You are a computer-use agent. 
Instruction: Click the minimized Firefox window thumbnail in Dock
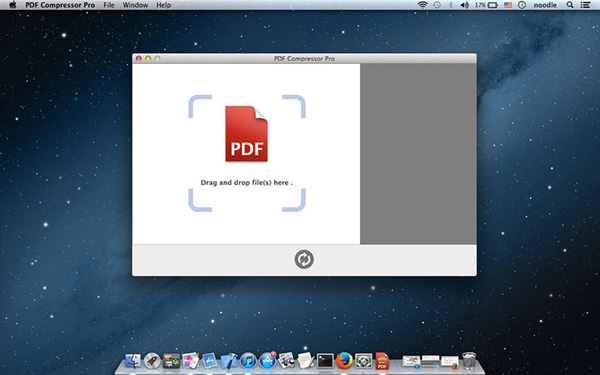click(x=450, y=362)
